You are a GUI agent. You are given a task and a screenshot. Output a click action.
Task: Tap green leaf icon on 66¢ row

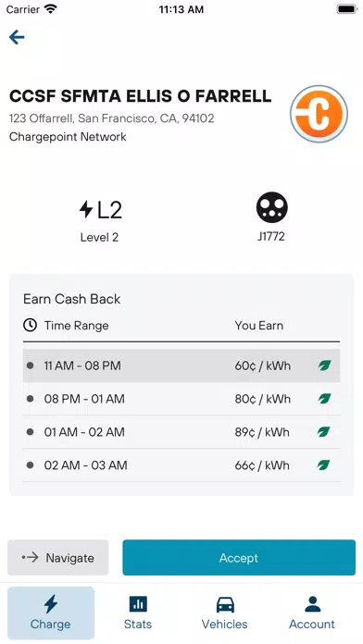[324, 464]
